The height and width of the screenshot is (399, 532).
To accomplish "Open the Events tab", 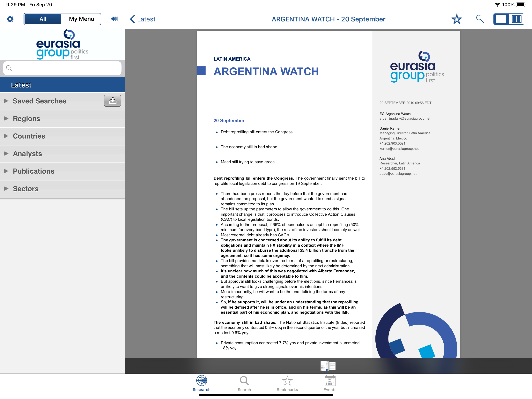I will pyautogui.click(x=330, y=383).
